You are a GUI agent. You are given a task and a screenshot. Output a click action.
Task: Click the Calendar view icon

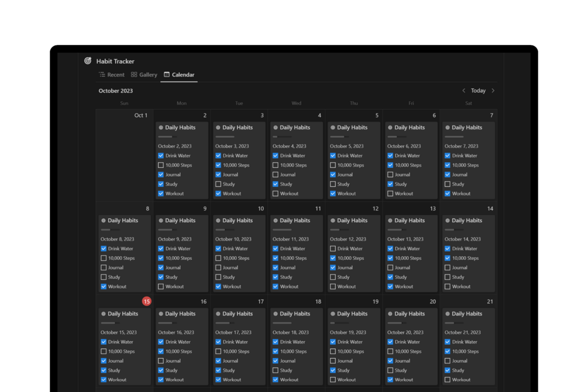pos(167,75)
